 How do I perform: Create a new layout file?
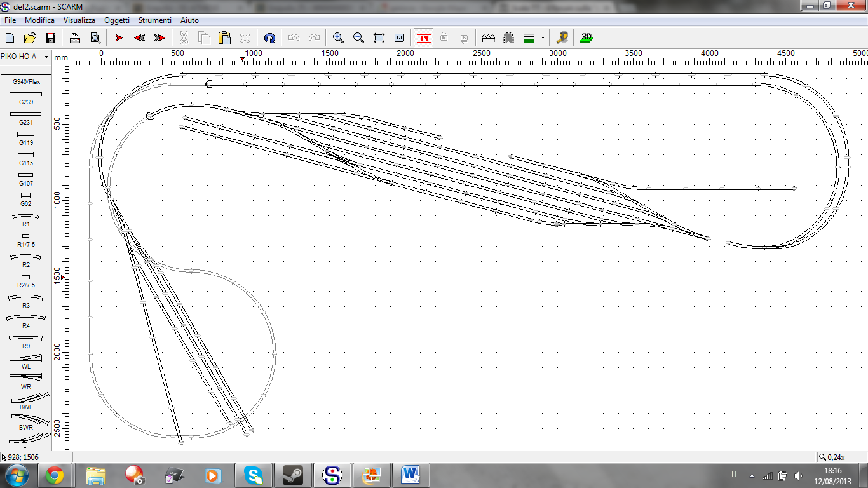(x=10, y=38)
